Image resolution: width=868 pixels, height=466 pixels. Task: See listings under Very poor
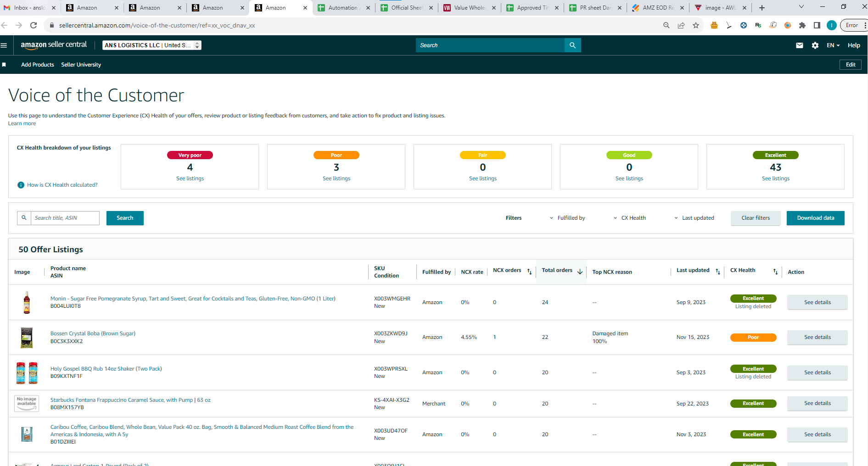(x=190, y=178)
